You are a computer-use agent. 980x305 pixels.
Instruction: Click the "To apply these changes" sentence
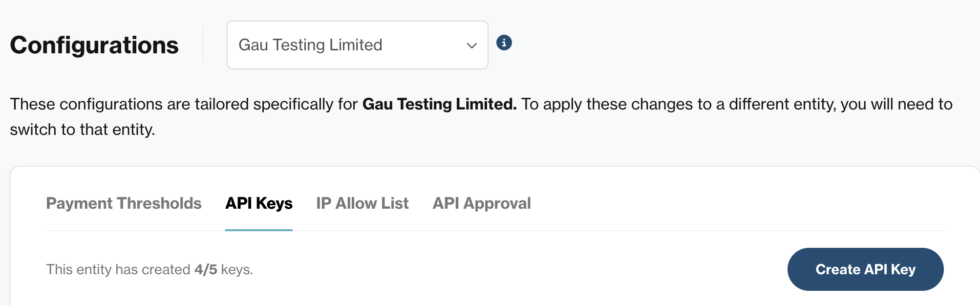(x=737, y=104)
